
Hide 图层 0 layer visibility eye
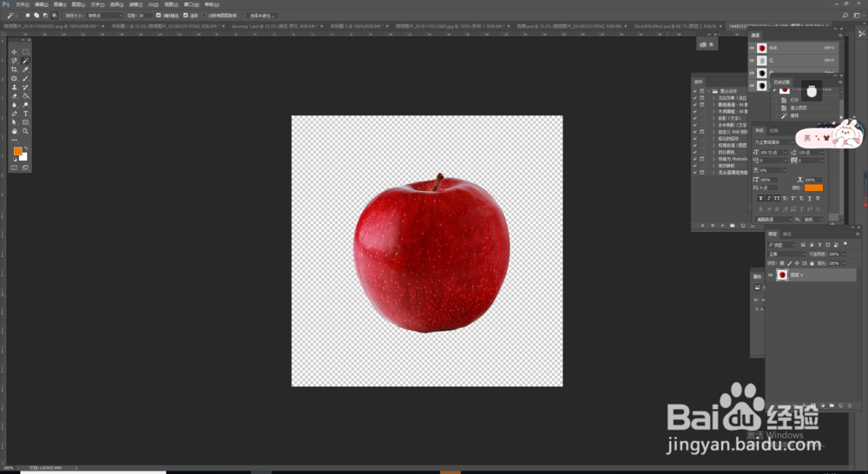coord(771,274)
